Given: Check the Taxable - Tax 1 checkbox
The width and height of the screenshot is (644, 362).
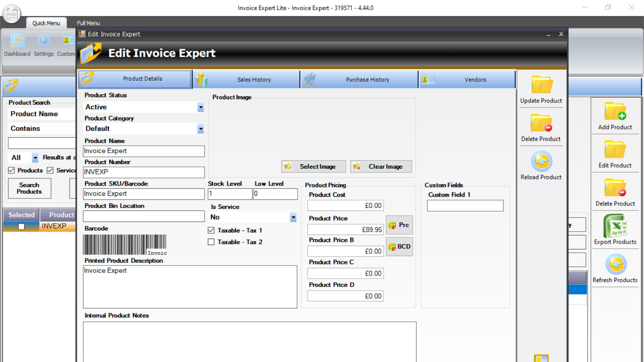Looking at the screenshot, I should pos(211,230).
